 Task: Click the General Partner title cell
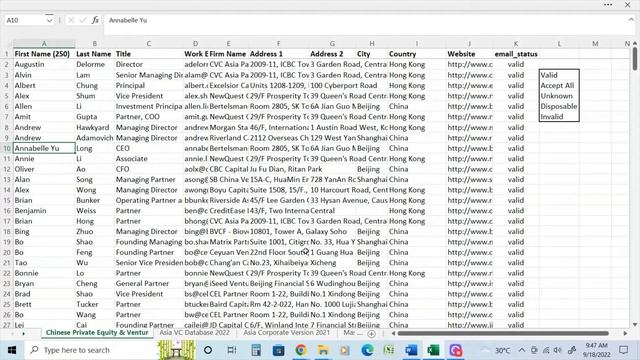149,284
